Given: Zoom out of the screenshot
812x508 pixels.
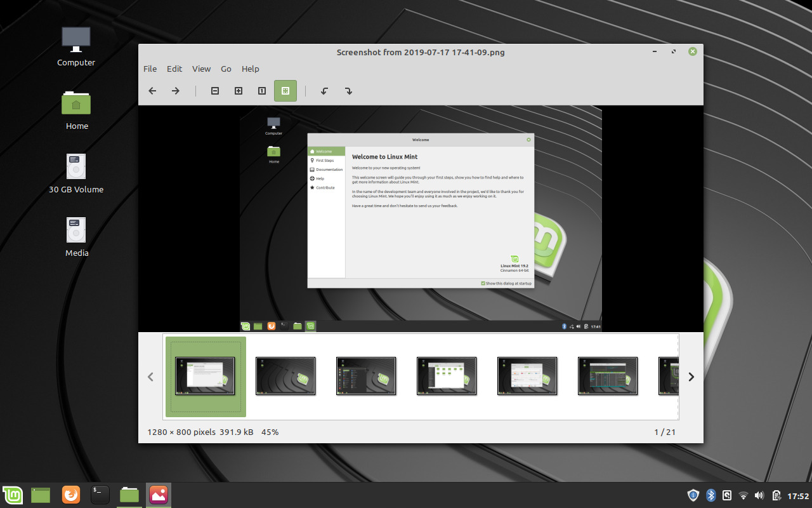Looking at the screenshot, I should pyautogui.click(x=214, y=91).
